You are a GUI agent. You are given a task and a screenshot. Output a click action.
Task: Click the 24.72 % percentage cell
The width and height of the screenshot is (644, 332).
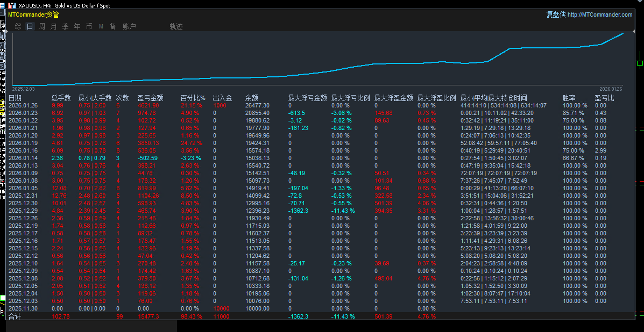tap(192, 143)
